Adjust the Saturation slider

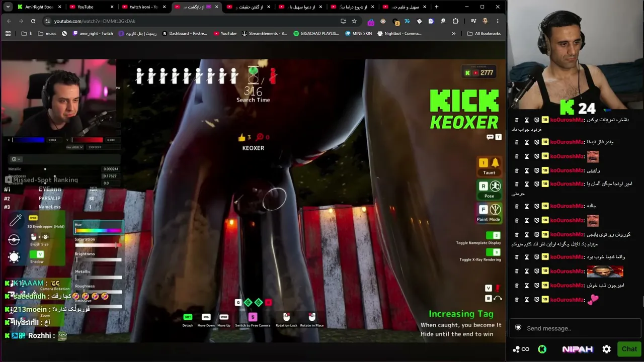coord(98,245)
